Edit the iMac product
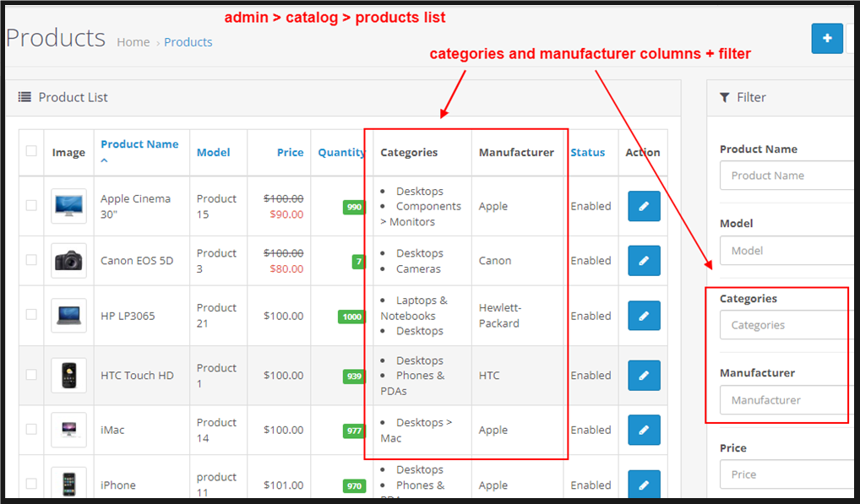This screenshot has height=504, width=860. (x=644, y=430)
